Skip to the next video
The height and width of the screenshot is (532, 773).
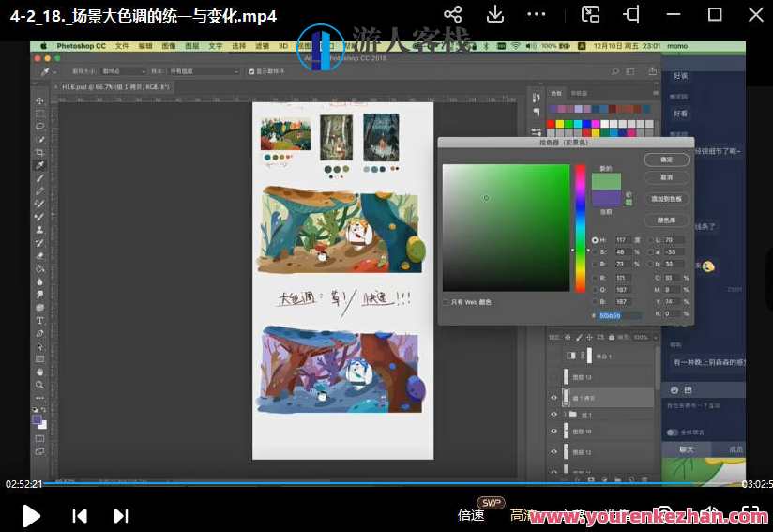click(x=120, y=516)
